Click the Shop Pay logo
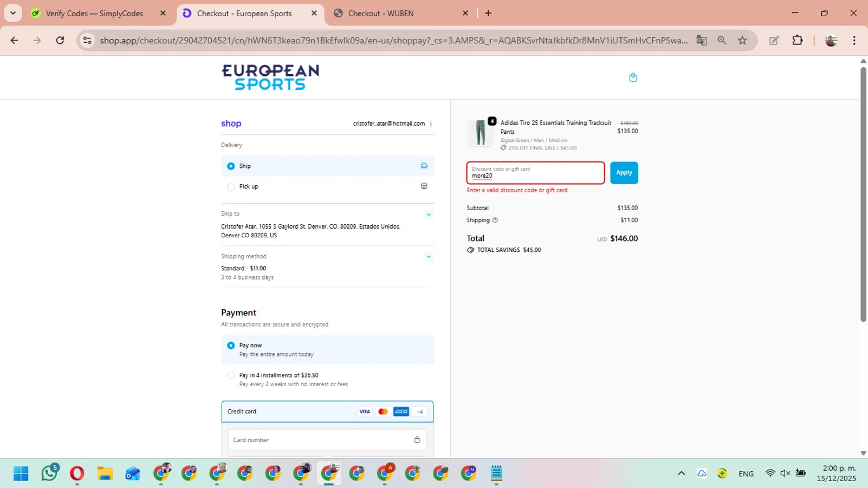The image size is (868, 488). click(x=231, y=123)
